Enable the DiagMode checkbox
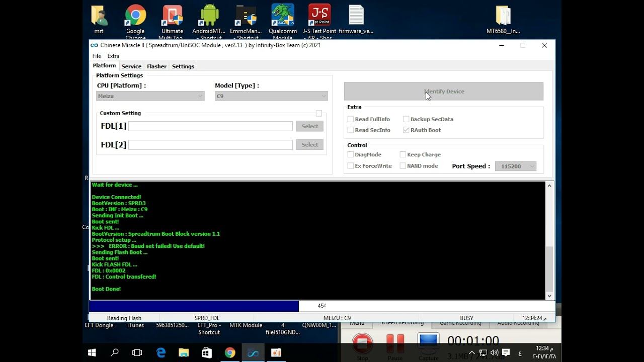 351,154
